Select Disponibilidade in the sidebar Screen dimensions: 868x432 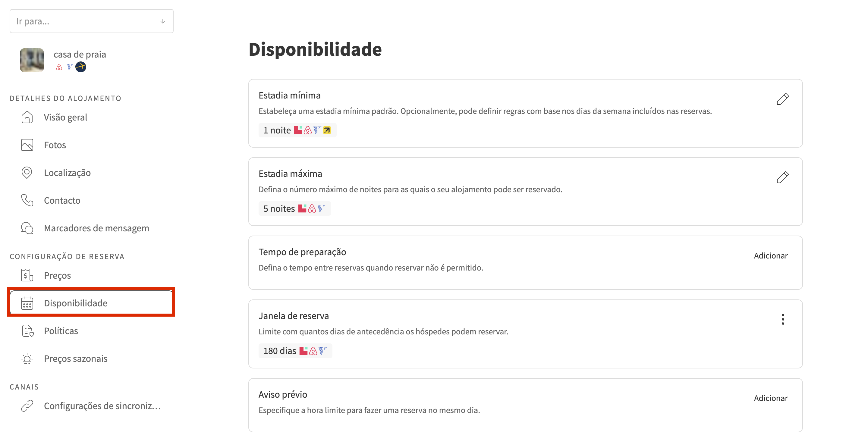[75, 303]
